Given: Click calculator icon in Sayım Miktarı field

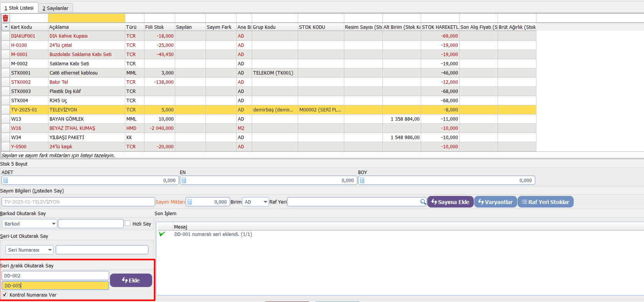Looking at the screenshot, I should (x=189, y=202).
